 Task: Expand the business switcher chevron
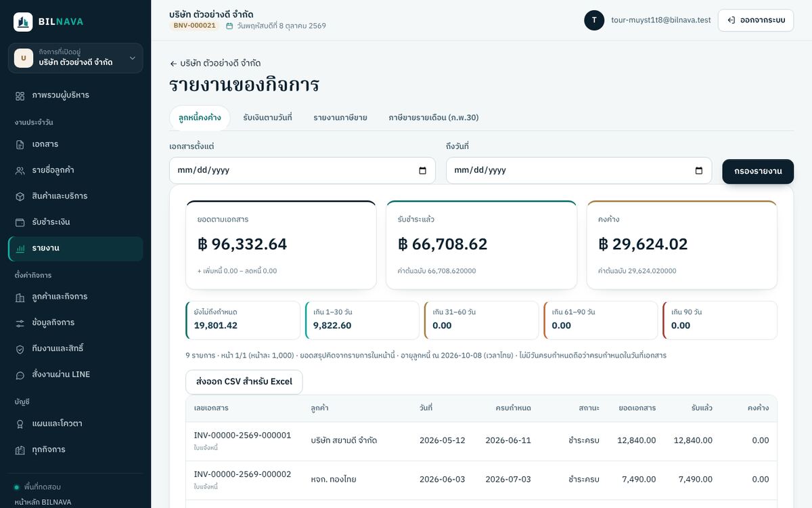click(x=133, y=58)
